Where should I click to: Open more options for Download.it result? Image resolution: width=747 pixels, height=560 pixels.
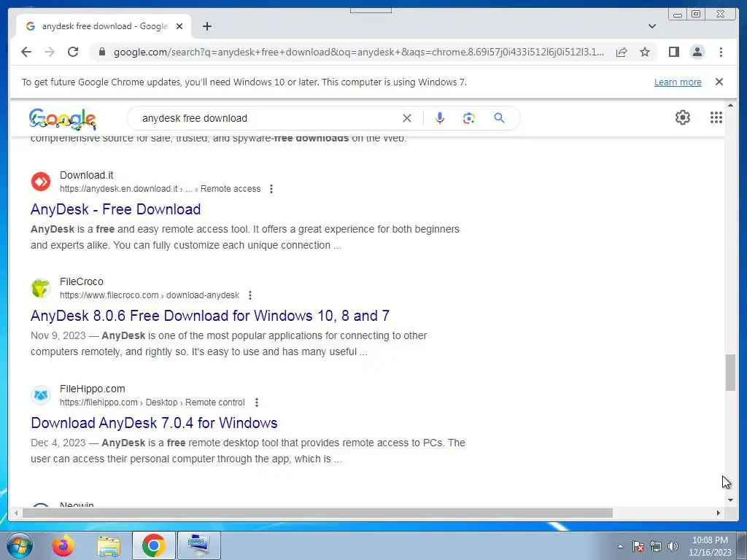(x=271, y=189)
